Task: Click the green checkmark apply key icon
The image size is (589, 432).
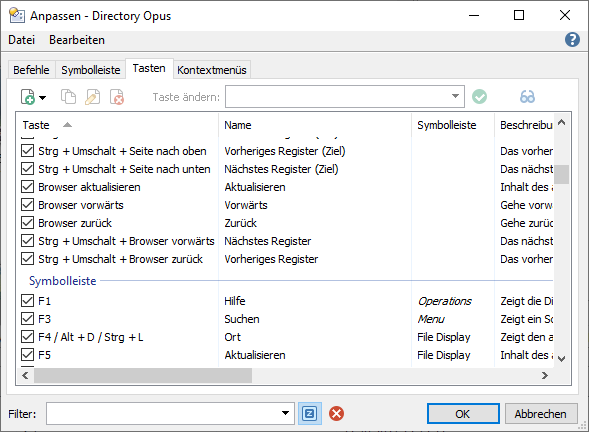Action: (479, 97)
